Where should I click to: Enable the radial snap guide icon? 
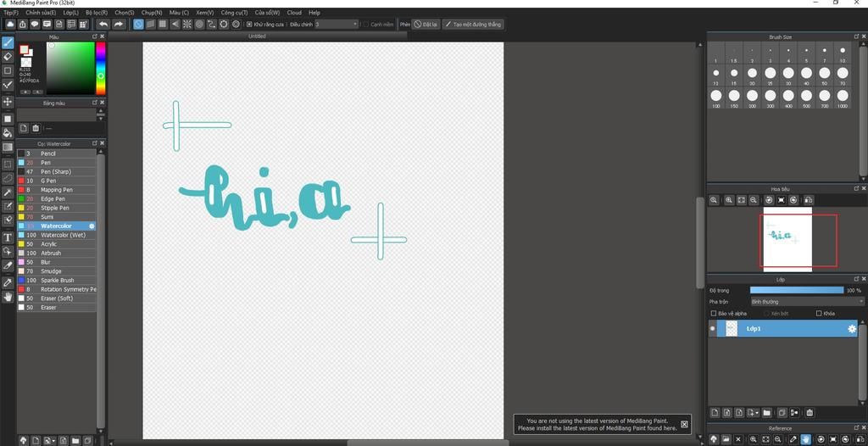coord(187,25)
